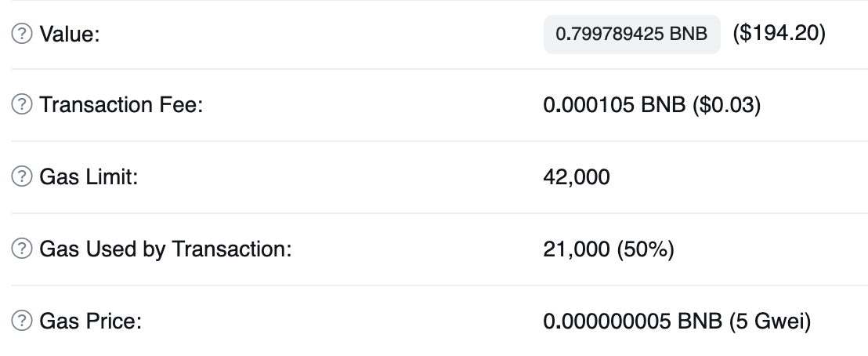The image size is (868, 356).
Task: Click the help icon beside Value
Action: tap(23, 35)
